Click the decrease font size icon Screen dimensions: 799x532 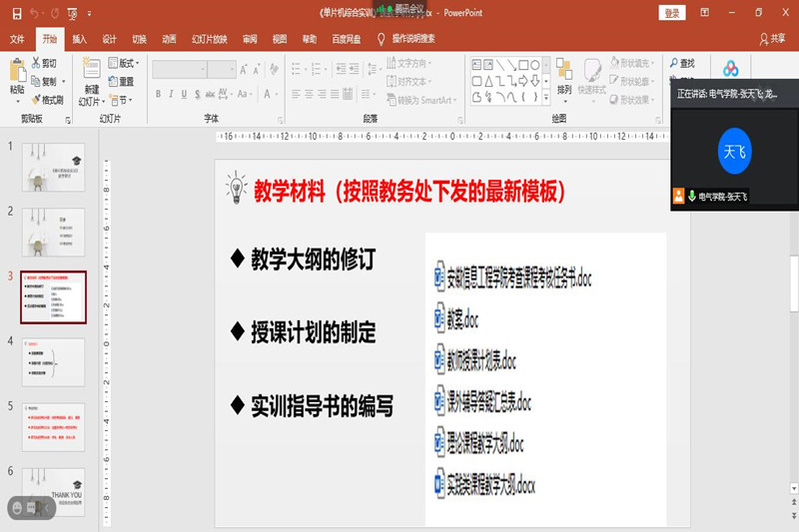coord(257,70)
